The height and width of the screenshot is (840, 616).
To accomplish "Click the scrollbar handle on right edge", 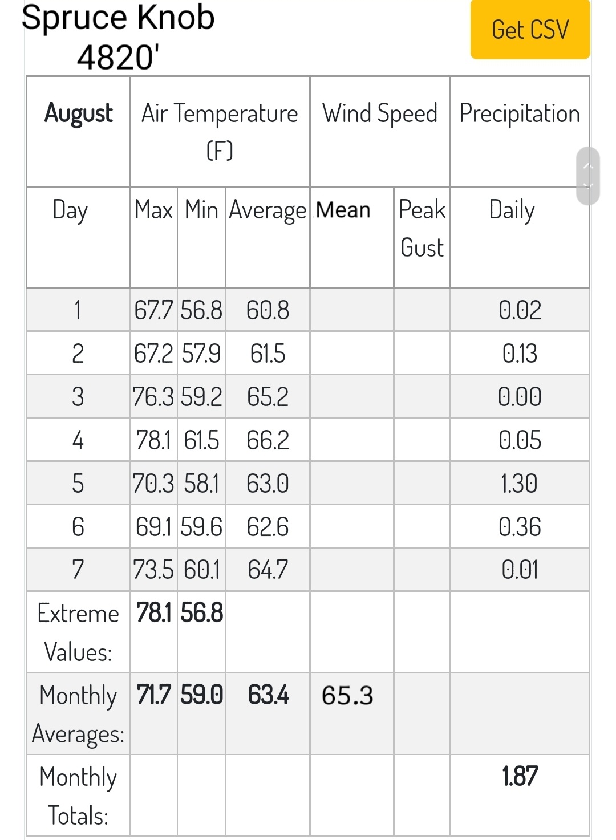I will coord(588,176).
